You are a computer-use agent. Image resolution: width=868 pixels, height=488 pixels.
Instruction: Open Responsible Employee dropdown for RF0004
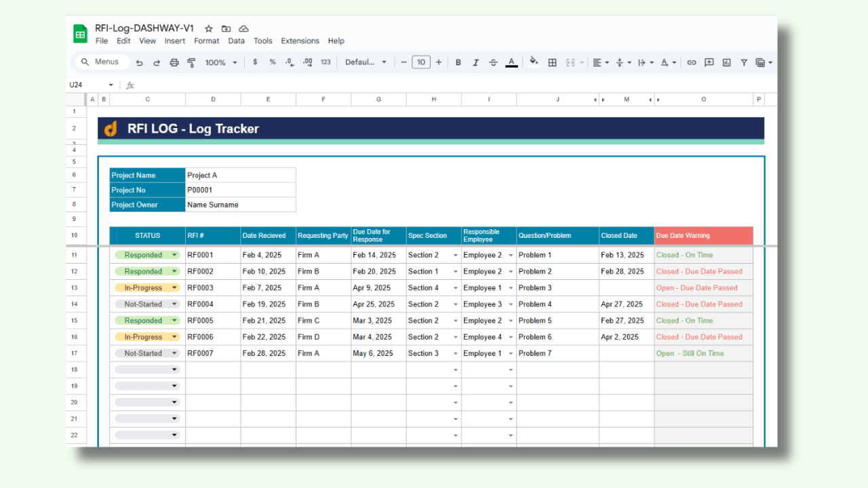click(511, 304)
